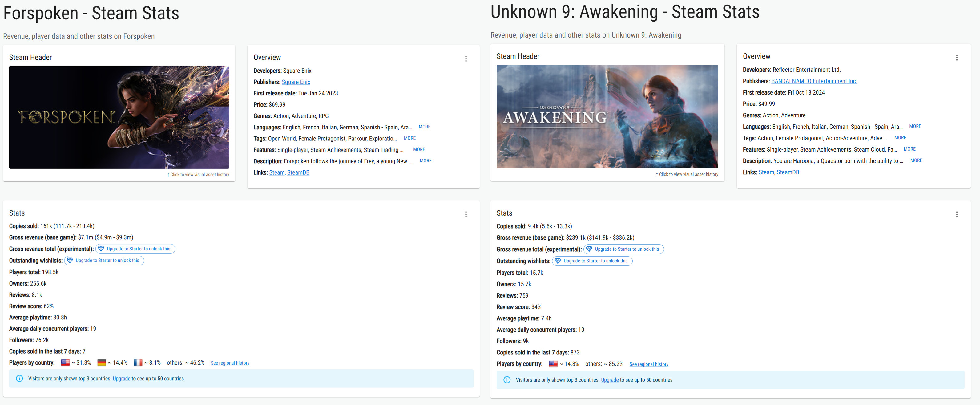Image resolution: width=980 pixels, height=405 pixels.
Task: Open Forspoken Stats three-dot menu
Action: [x=466, y=214]
